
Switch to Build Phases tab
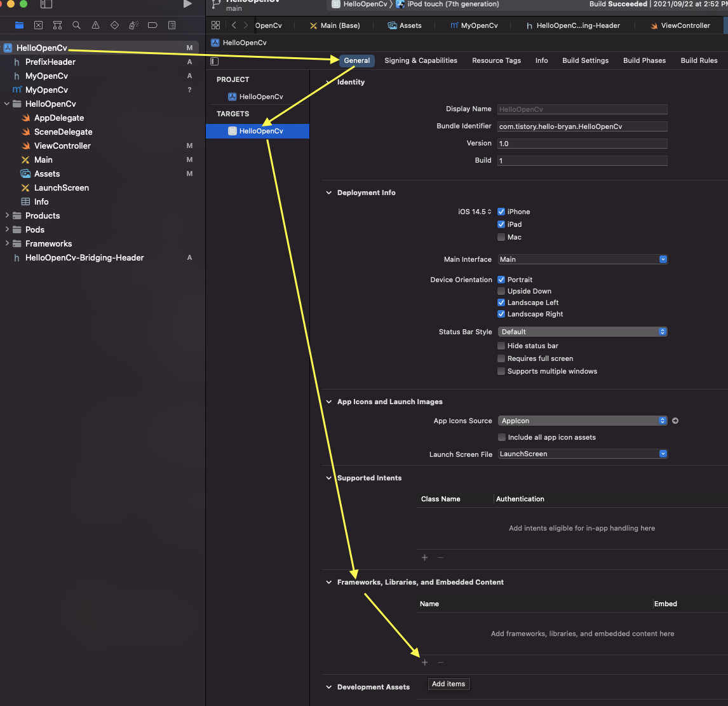[x=644, y=60]
